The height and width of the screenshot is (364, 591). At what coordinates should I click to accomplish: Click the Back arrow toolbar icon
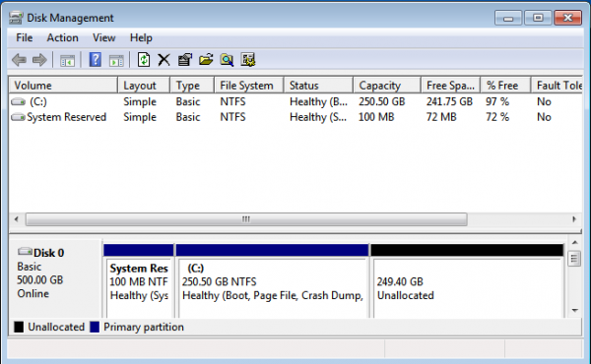19,60
